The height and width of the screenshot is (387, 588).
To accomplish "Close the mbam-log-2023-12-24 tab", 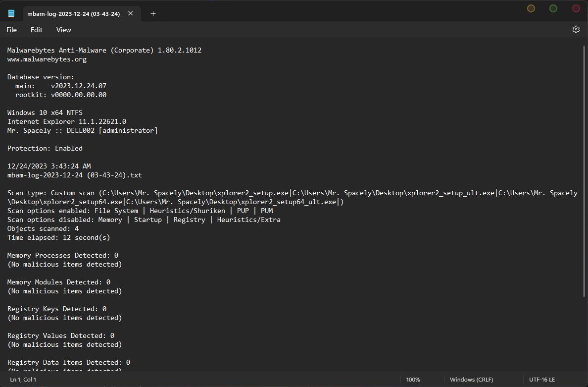I will coord(131,13).
